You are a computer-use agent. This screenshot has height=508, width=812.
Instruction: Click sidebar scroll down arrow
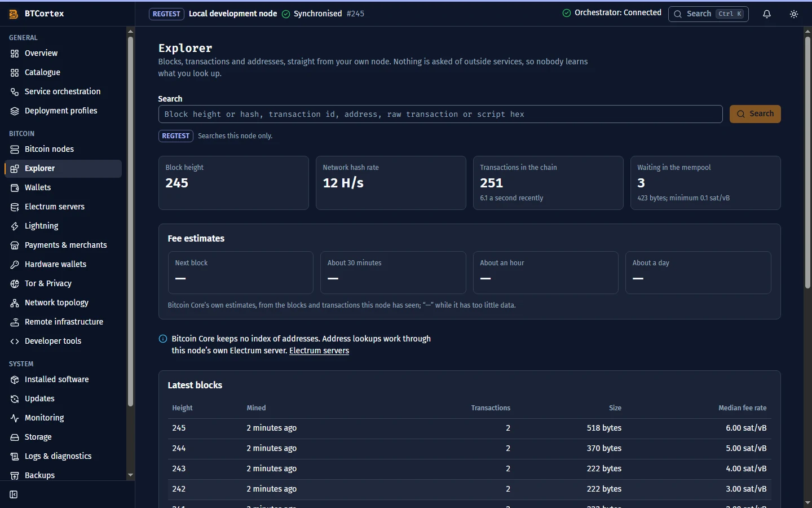pyautogui.click(x=130, y=475)
